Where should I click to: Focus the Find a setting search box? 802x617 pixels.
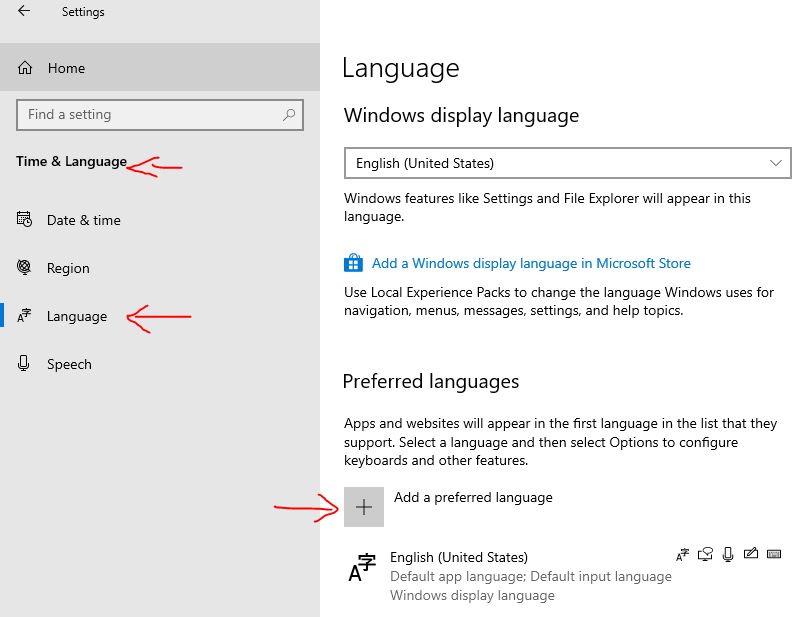(150, 115)
